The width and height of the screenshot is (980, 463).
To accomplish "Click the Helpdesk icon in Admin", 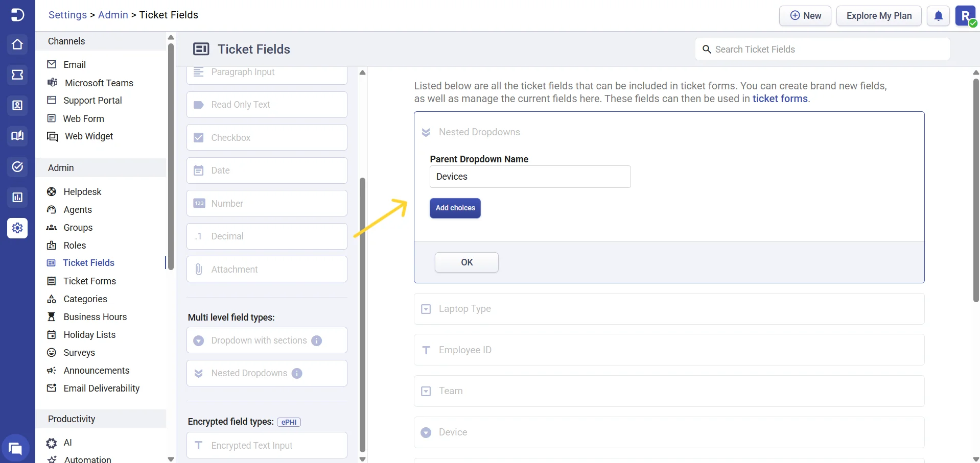I will pos(52,191).
